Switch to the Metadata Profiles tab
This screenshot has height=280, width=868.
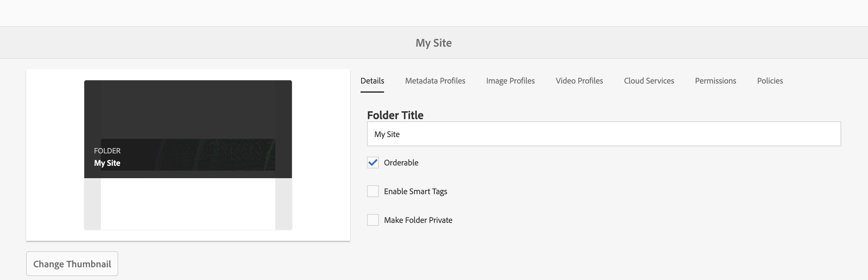[x=435, y=81]
